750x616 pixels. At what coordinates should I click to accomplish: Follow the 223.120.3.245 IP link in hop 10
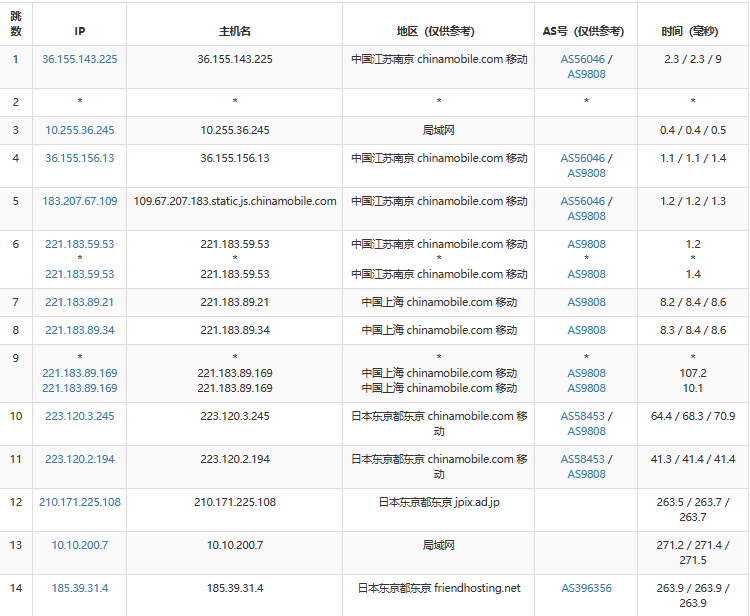(79, 416)
